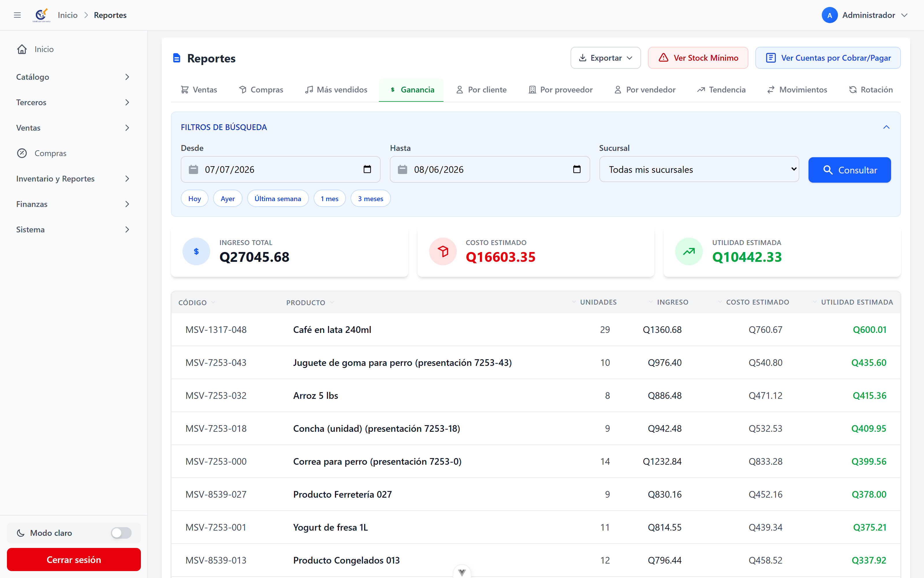
Task: Apply the 3 meses quick filter
Action: click(x=370, y=199)
